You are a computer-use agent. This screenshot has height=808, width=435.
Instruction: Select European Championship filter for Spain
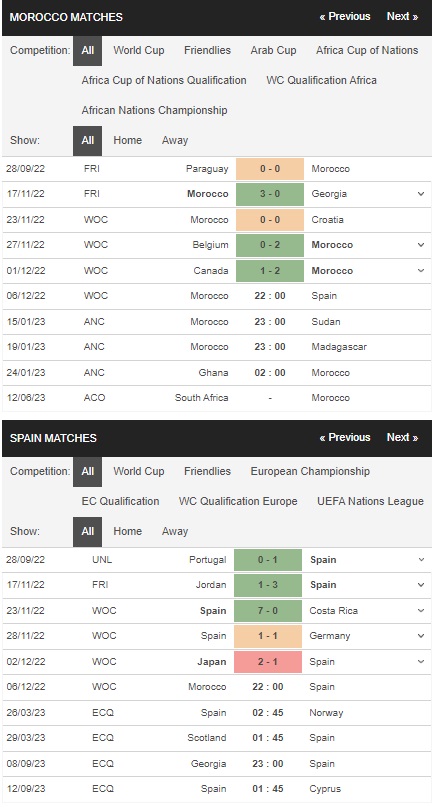[x=310, y=472]
